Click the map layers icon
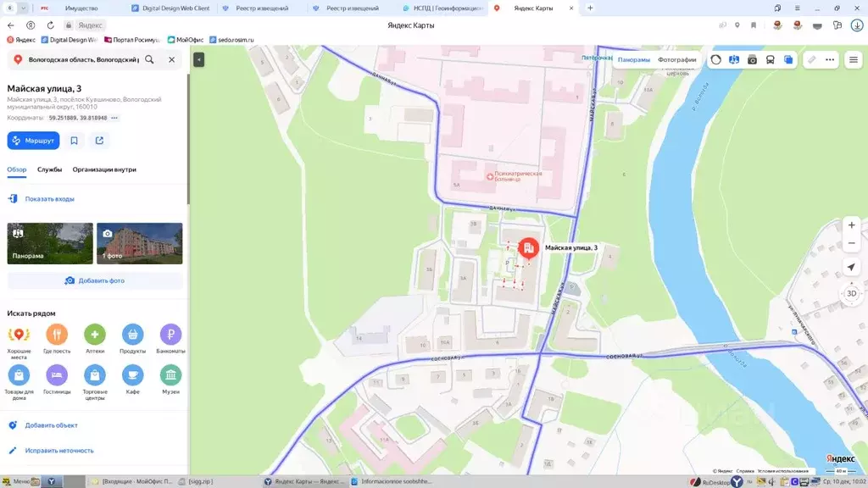The image size is (868, 488). tap(788, 60)
